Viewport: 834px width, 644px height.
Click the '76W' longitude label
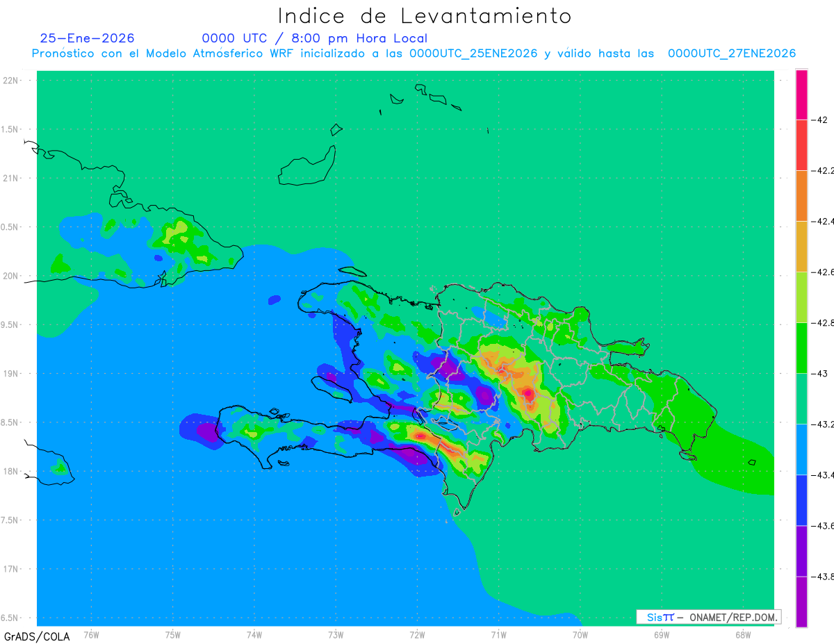91,634
